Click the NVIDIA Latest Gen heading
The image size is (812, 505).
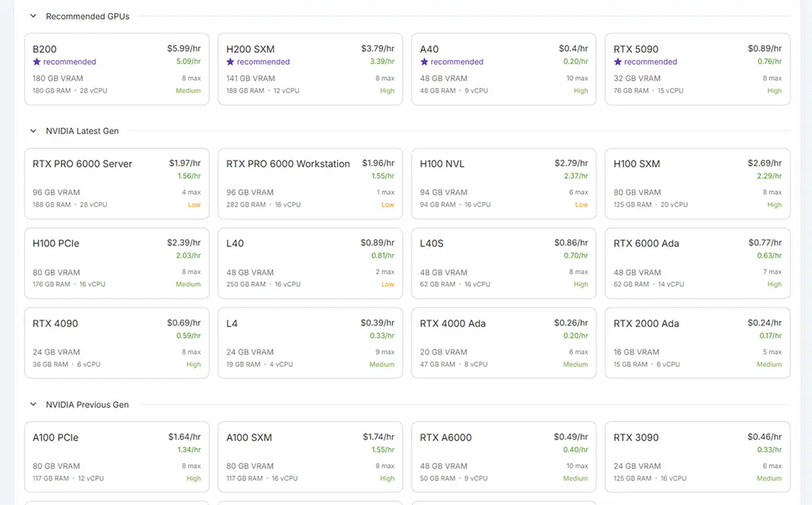pyautogui.click(x=82, y=131)
